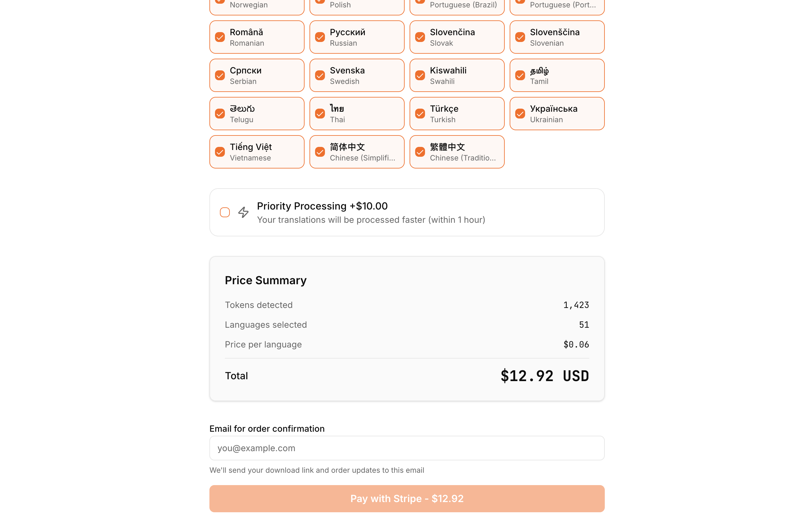This screenshot has width=800, height=532.
Task: Click the checkmark icon on Ukrainian tile
Action: pos(520,113)
